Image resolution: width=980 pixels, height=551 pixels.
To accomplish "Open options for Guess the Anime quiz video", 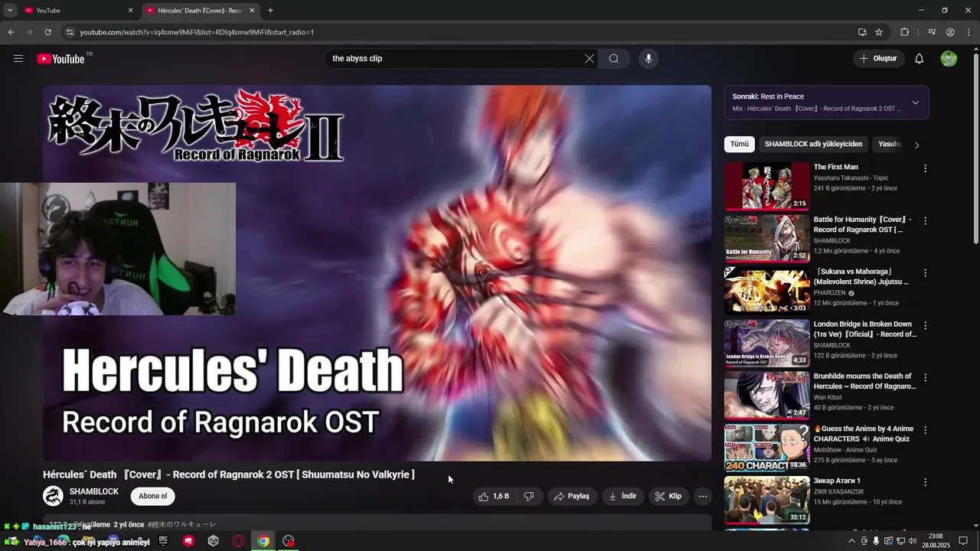I will 925,430.
